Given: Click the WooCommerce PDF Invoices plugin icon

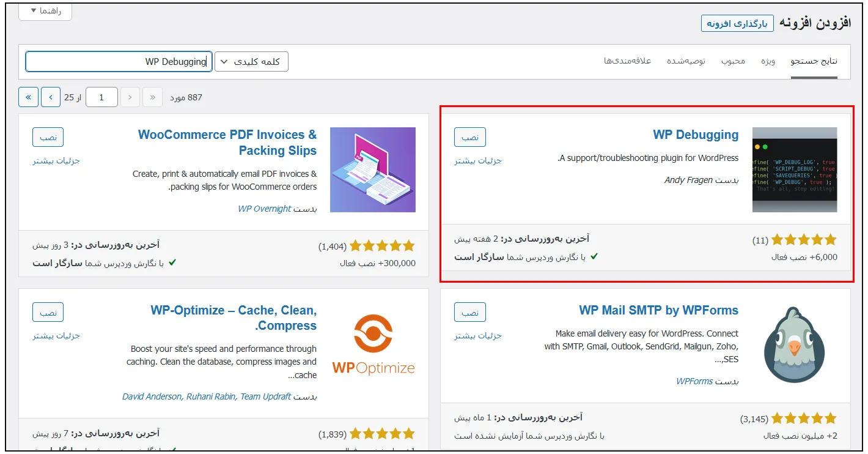Looking at the screenshot, I should (373, 170).
